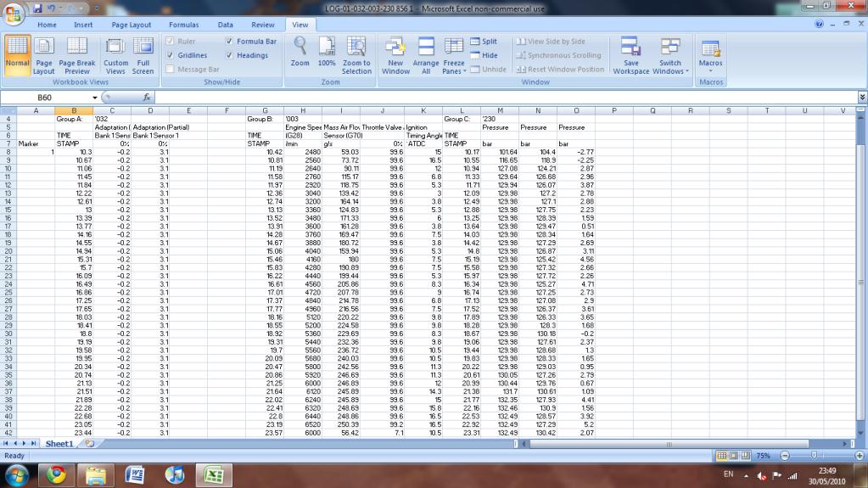The width and height of the screenshot is (868, 488).
Task: Click the insert function fx button
Action: pyautogui.click(x=147, y=98)
